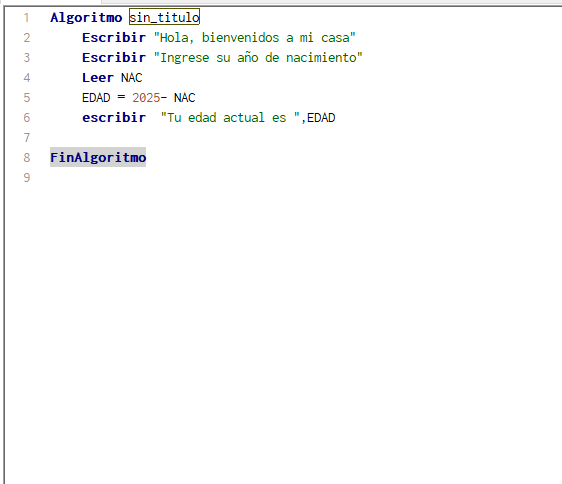
Task: Click the highlighted FinAlgoritmo keyword
Action: [x=98, y=157]
